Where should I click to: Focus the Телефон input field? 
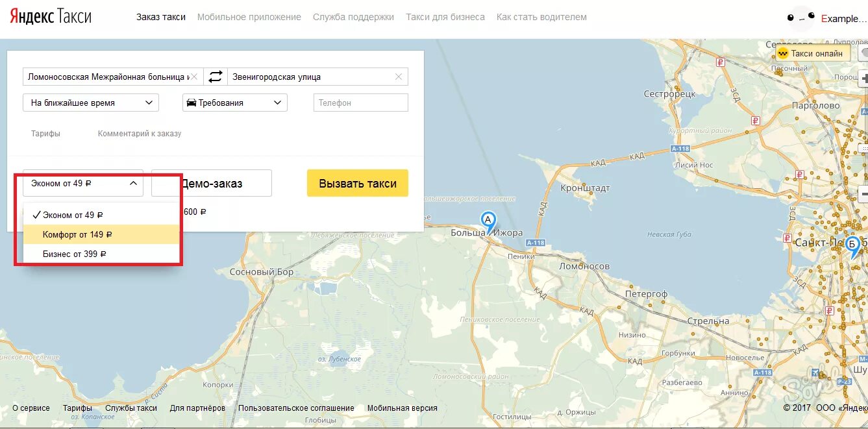coord(361,103)
